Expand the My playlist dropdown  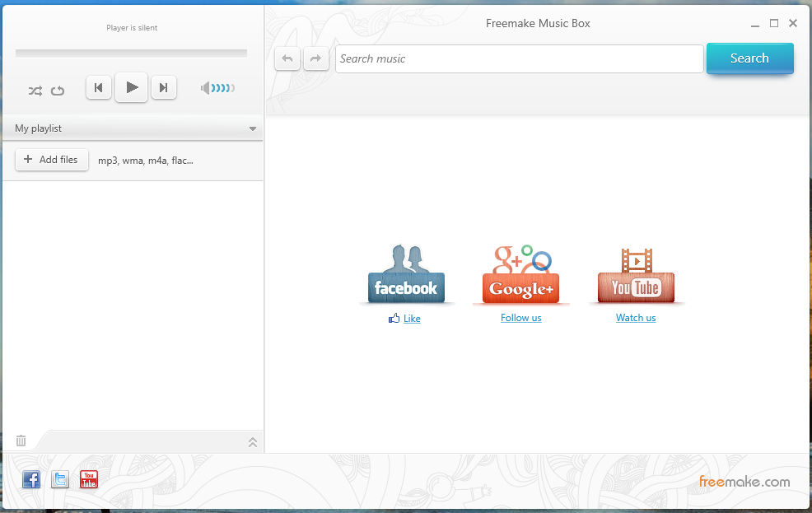tap(253, 129)
